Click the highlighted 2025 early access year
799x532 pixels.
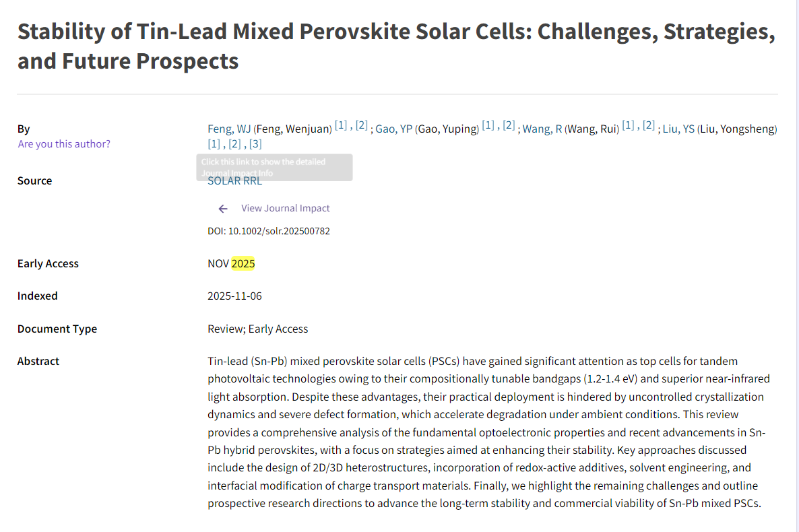click(x=243, y=263)
